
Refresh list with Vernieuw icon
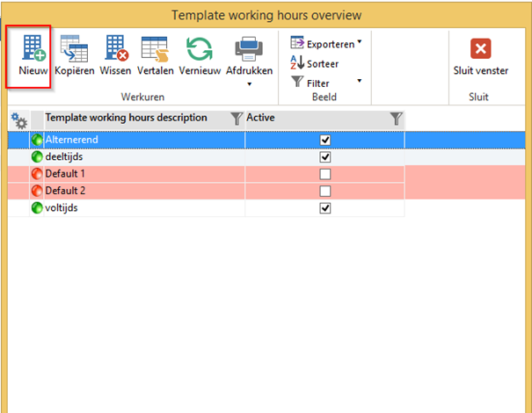click(200, 49)
